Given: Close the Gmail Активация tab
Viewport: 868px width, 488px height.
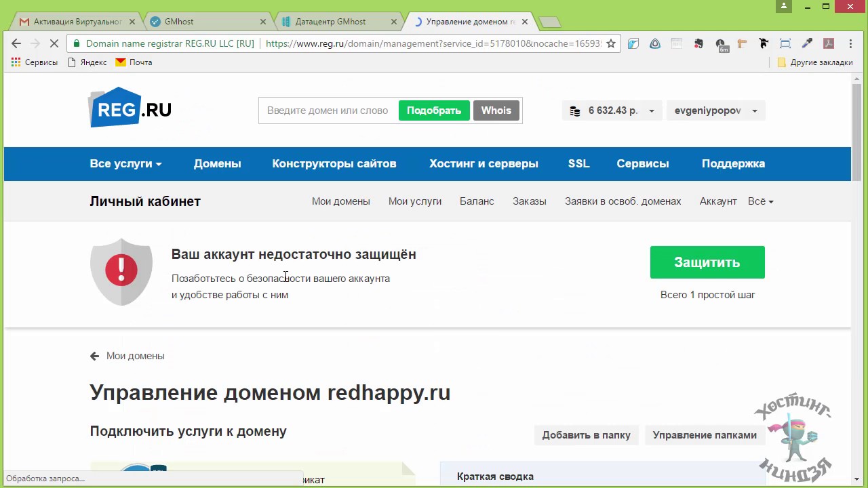Looking at the screenshot, I should [x=132, y=22].
